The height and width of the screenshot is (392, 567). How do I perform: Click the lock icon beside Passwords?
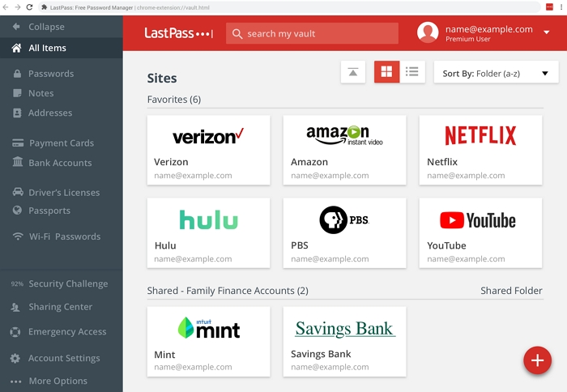(17, 74)
